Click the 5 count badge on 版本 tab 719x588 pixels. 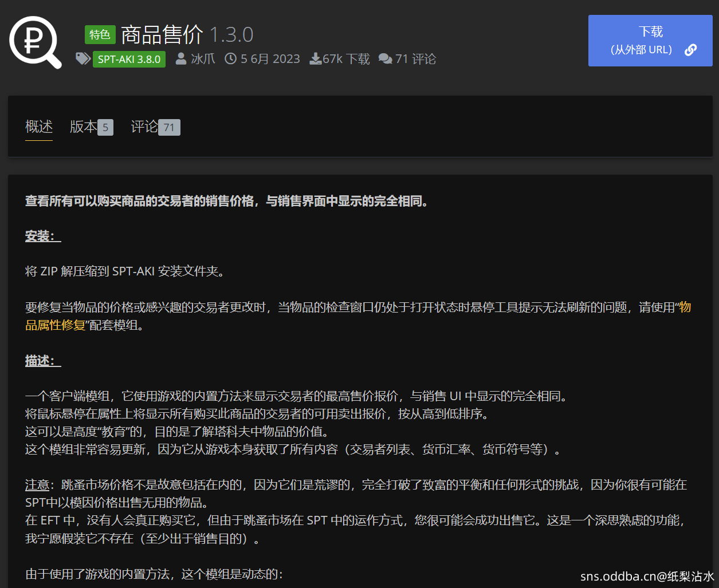click(105, 128)
